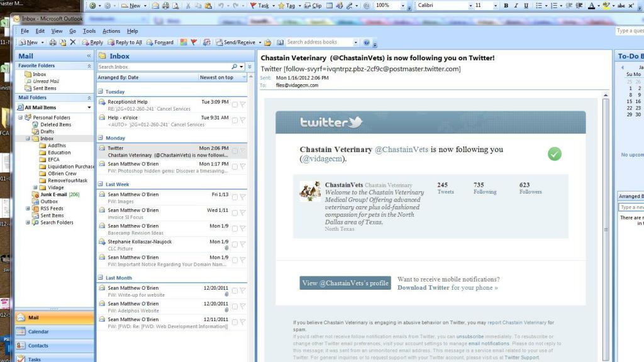Click the unsubscribe link
The height and width of the screenshot is (362, 644).
pyautogui.click(x=470, y=337)
